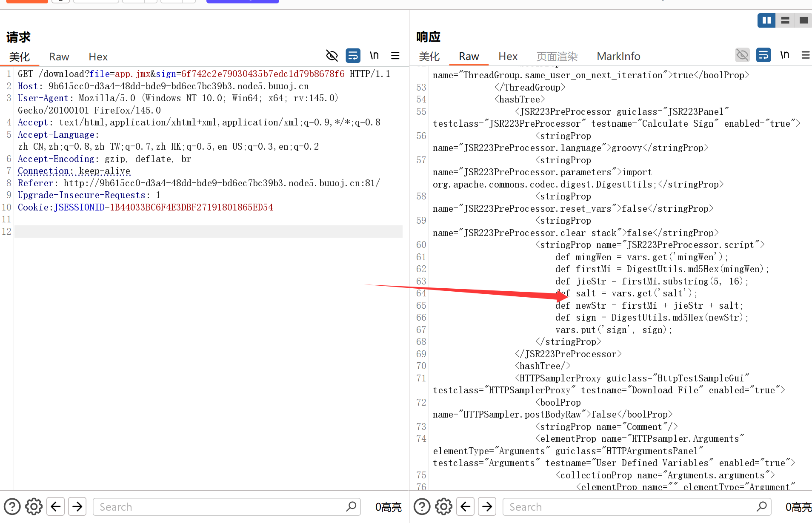Open response search settings gear
Viewport: 812px width, 523px height.
[444, 507]
